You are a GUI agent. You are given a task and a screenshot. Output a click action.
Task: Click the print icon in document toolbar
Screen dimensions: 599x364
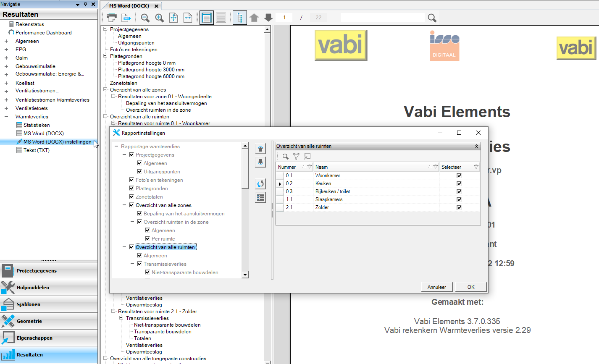click(112, 18)
